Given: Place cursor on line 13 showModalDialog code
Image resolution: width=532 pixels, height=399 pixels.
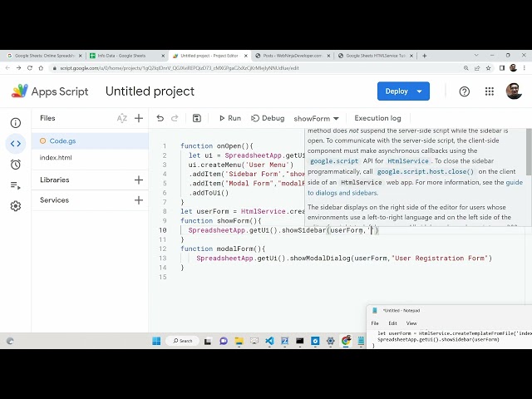Looking at the screenshot, I should coord(344,259).
